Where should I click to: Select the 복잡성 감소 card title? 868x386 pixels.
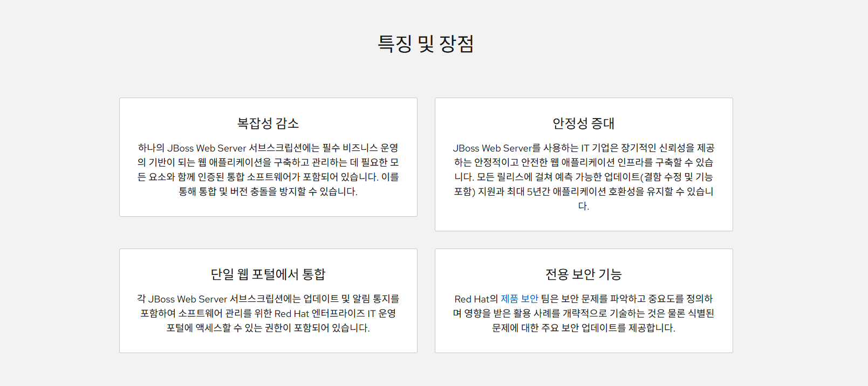(x=268, y=123)
